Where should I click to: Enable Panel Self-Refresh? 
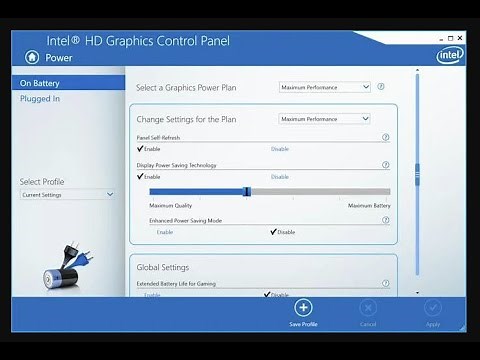pyautogui.click(x=149, y=149)
